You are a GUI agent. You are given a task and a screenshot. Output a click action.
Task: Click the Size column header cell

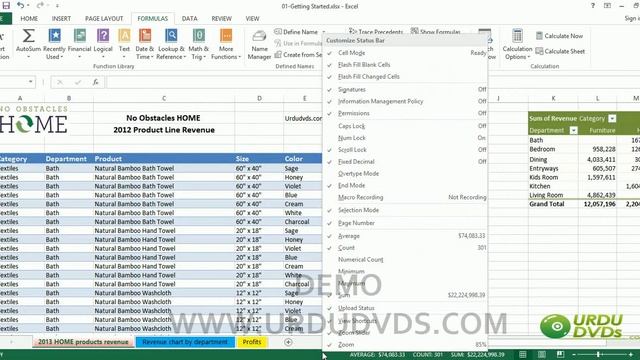[259, 158]
